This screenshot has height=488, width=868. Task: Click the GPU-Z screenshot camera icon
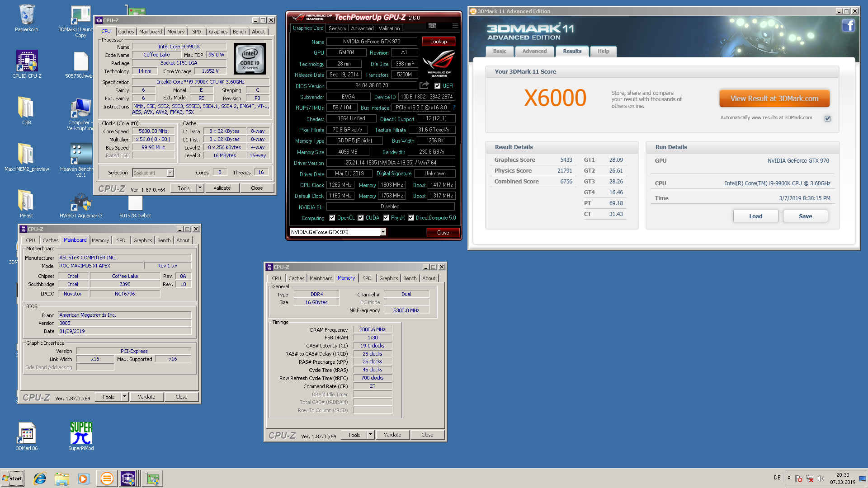point(432,26)
